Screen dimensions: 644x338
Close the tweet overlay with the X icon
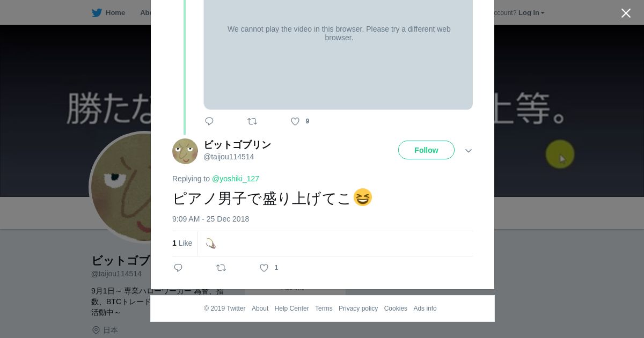626,13
